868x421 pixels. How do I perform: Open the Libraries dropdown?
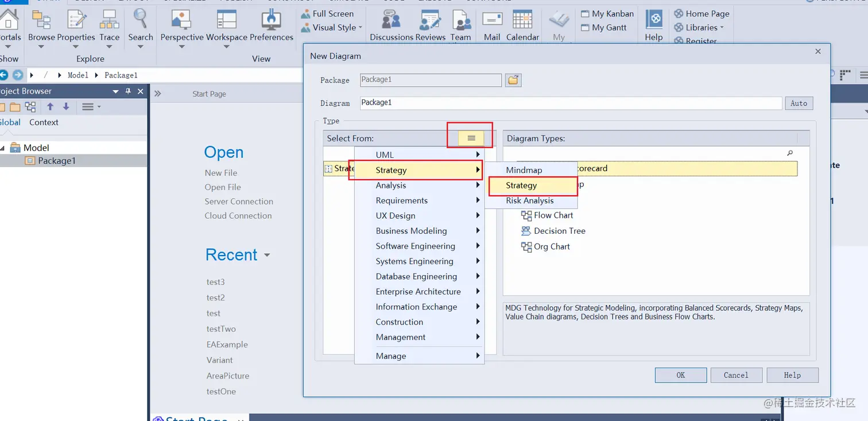point(699,28)
